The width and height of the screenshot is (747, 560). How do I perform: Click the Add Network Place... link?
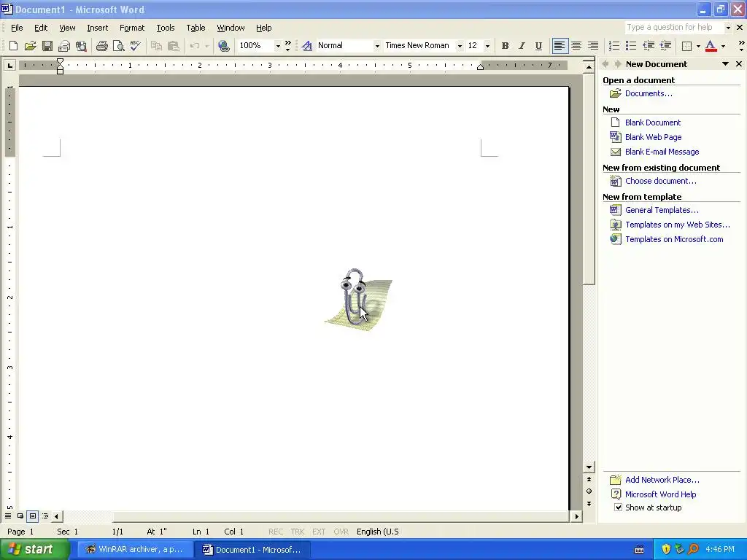coord(662,480)
